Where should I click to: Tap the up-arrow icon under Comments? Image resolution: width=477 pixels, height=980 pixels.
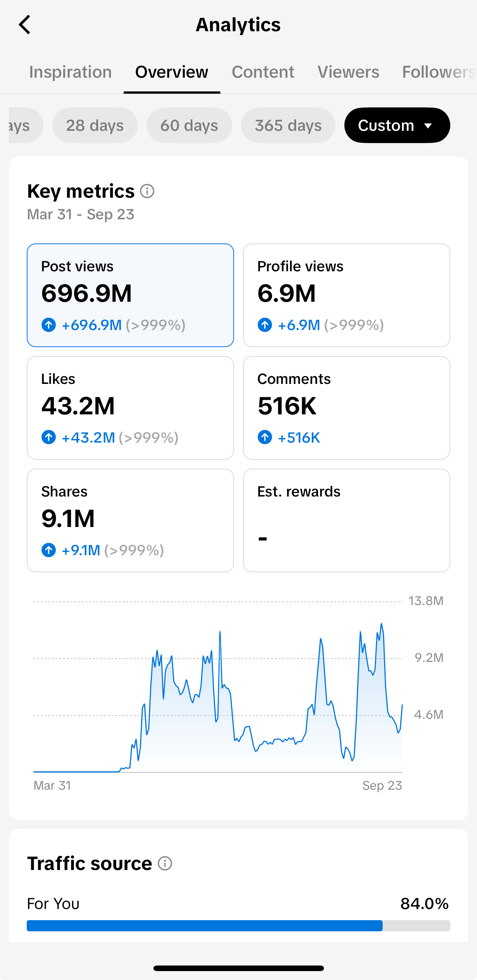click(x=265, y=437)
